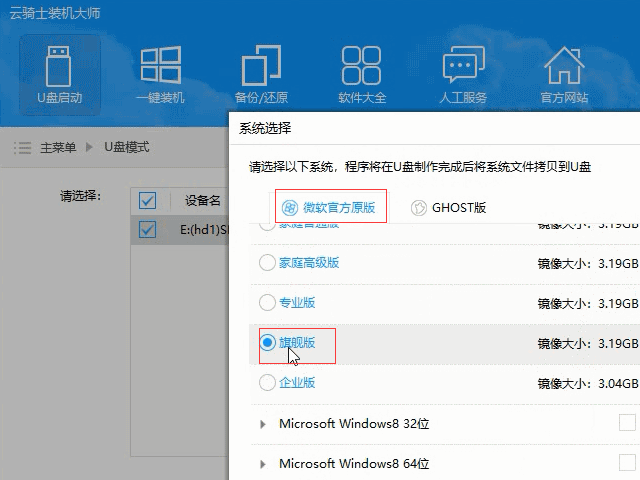Viewport: 640px width, 480px height.
Task: Click the U盘模式 breadcrumb
Action: [x=127, y=147]
